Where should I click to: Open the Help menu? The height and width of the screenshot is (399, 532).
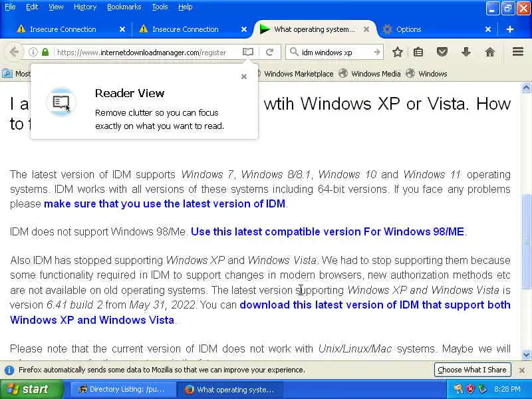[x=186, y=7]
